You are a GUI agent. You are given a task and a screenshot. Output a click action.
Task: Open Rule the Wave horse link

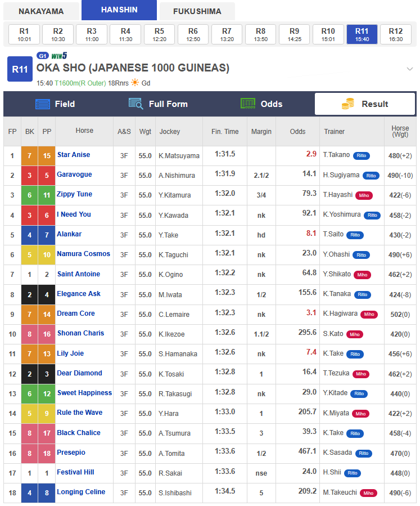(x=80, y=413)
